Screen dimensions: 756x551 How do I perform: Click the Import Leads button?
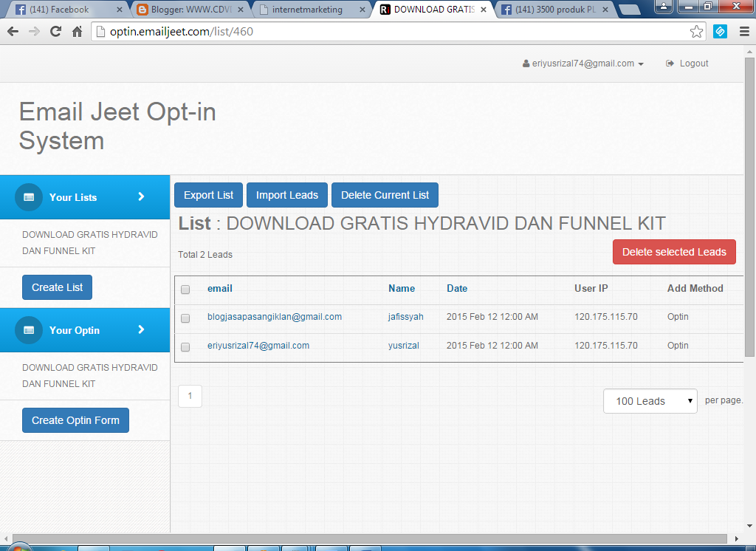(287, 195)
